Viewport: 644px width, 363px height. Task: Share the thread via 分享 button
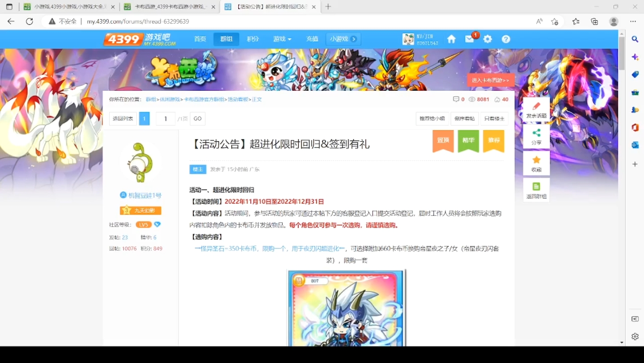(x=536, y=136)
